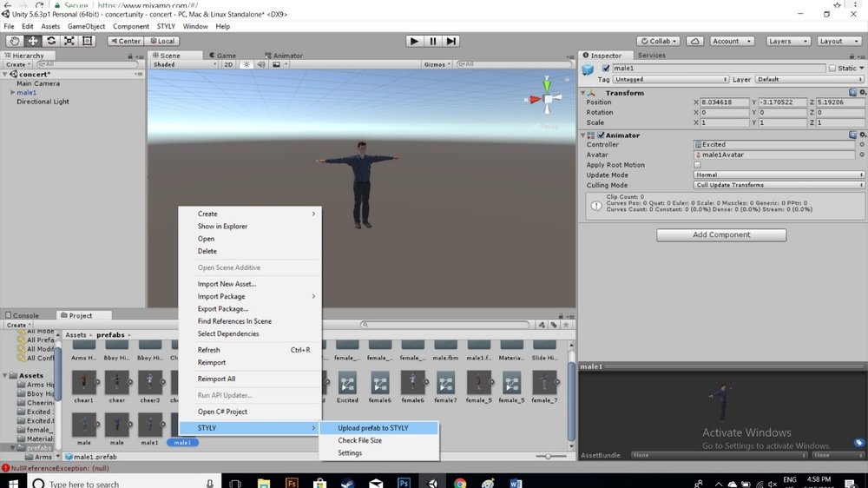Click the Add Component button
Image resolution: width=868 pixels, height=488 pixels.
tap(721, 234)
